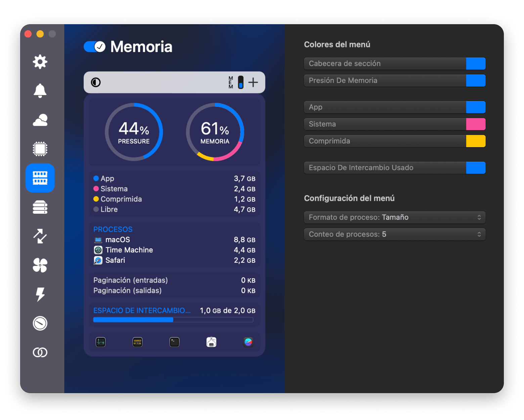Expand the Formato de proceso dropdown
The height and width of the screenshot is (420, 524).
point(394,217)
